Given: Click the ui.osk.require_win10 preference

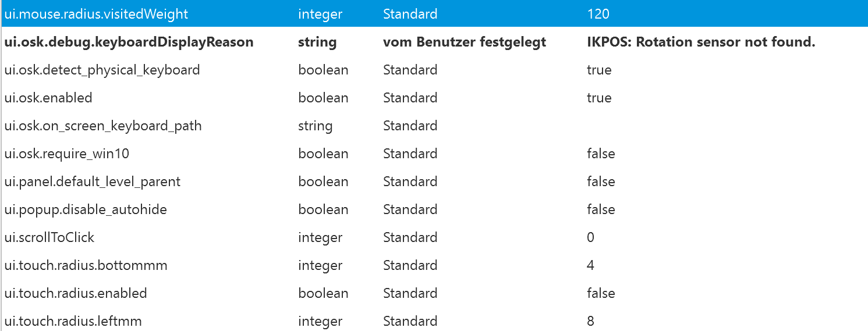Looking at the screenshot, I should [x=66, y=154].
